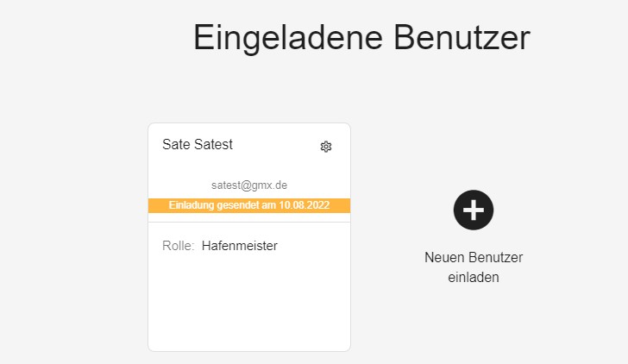Viewport: 628px width, 364px height.
Task: Click the word "Eingeladene" in the title
Action: [x=288, y=39]
